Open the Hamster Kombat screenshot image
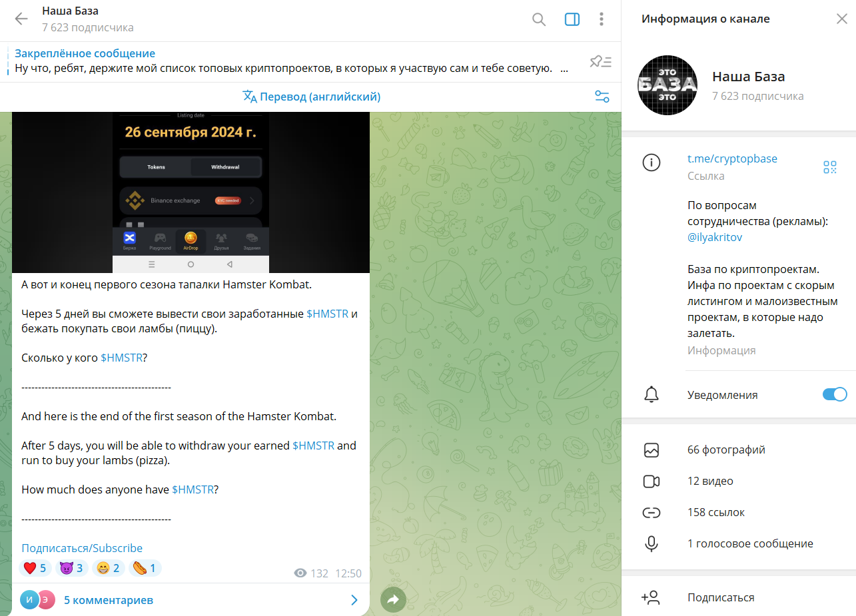 pos(191,192)
